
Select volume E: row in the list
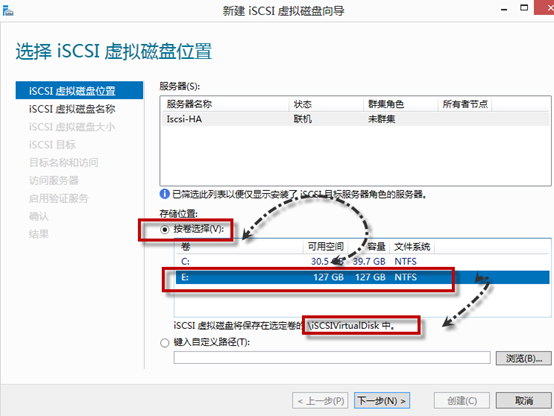click(363, 277)
